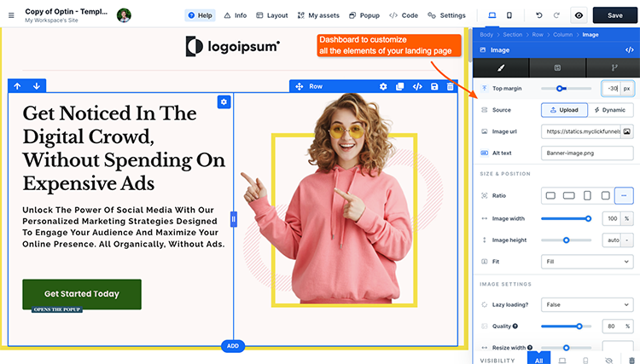
Task: Click the Alt text input field
Action: pos(587,153)
